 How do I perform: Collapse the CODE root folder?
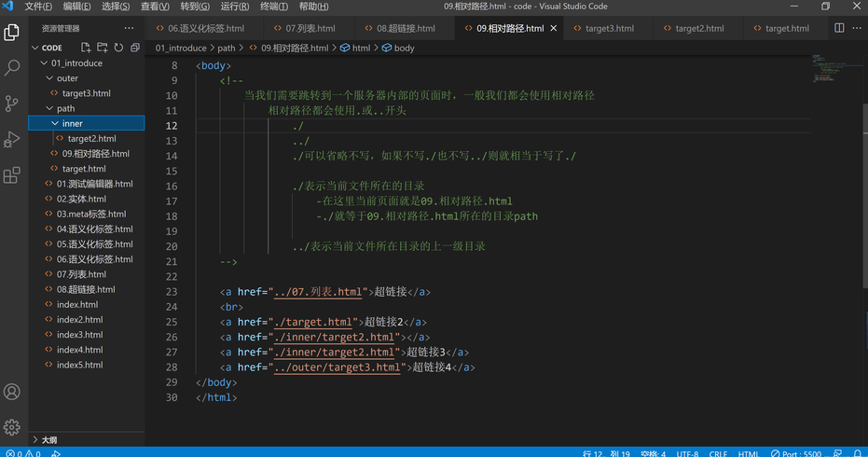click(x=35, y=48)
